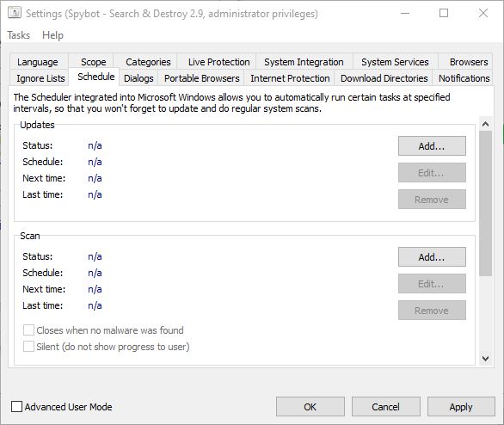Open the Internet Protection tab
This screenshot has width=504, height=425.
290,78
